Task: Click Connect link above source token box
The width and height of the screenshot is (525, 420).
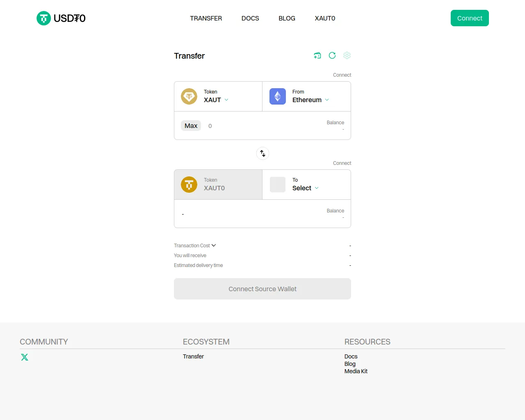Action: (x=342, y=75)
